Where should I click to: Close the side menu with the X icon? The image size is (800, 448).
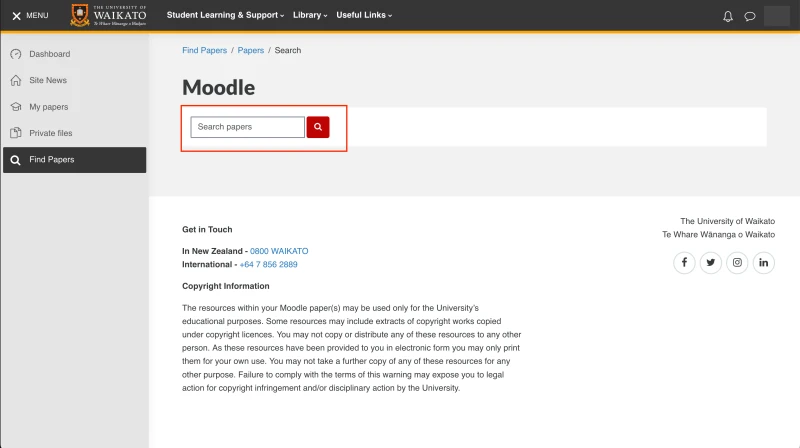click(x=16, y=16)
